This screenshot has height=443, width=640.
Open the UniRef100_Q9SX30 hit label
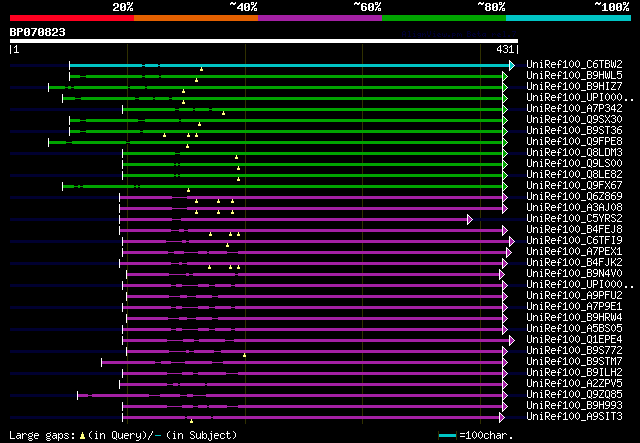tap(574, 120)
